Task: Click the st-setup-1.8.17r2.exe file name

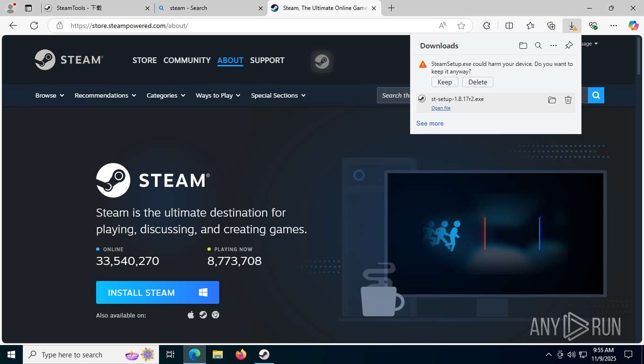Action: click(x=457, y=99)
